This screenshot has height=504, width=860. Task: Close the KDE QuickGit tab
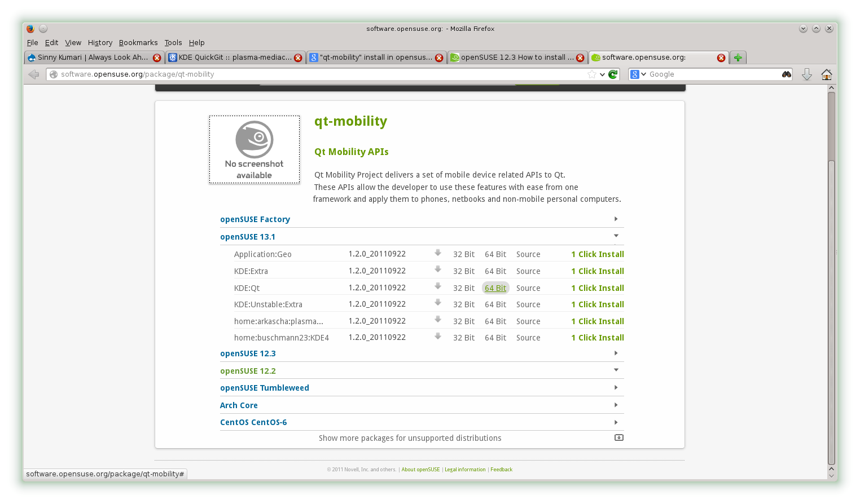tap(298, 58)
